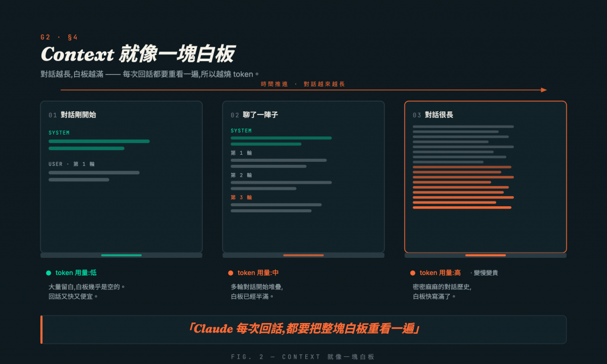Viewport: 607px width, 364px height.
Task: Click the caption "FIG. 2 — CONTEXT 就像一塊白板"
Action: (303, 357)
